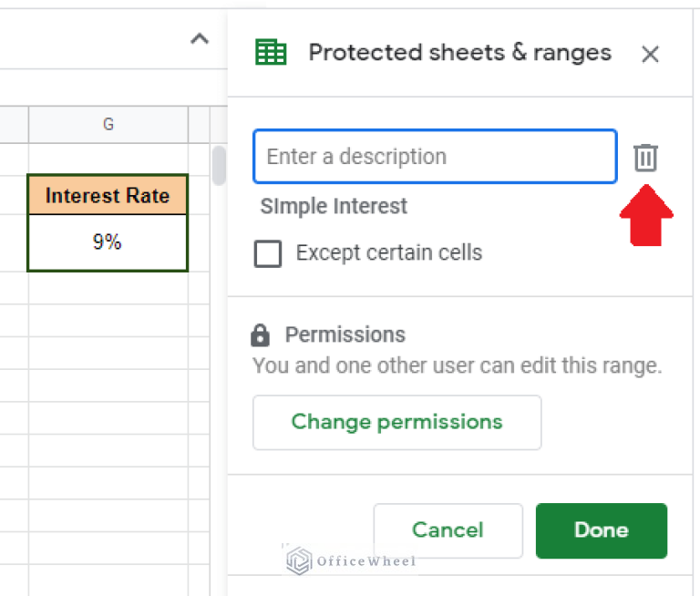
Task: Confirm with the green Done button
Action: coord(601,530)
